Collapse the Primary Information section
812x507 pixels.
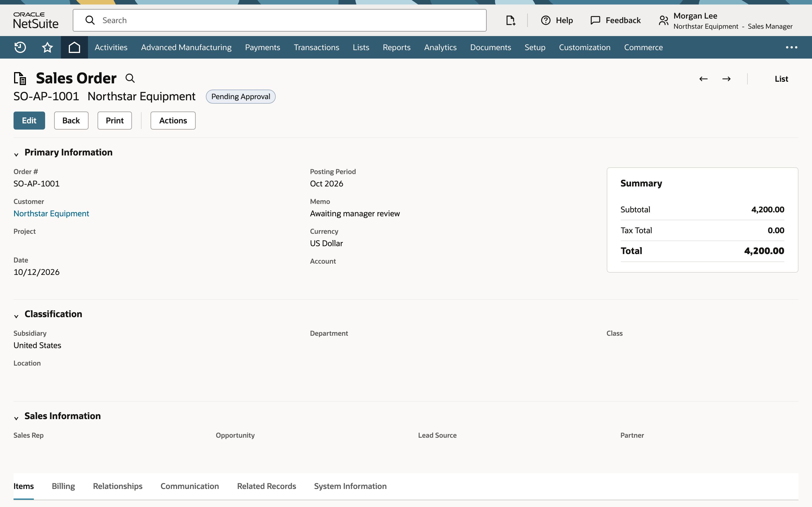pos(16,154)
